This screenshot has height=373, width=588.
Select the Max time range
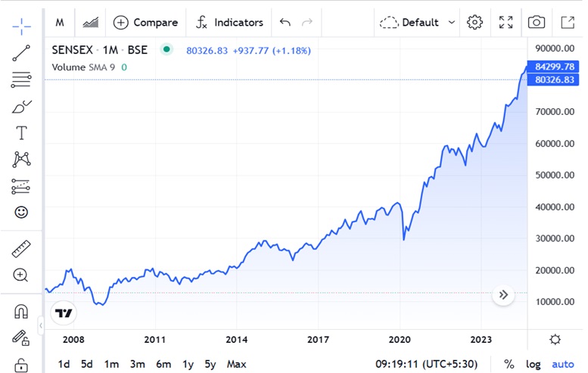click(x=237, y=364)
